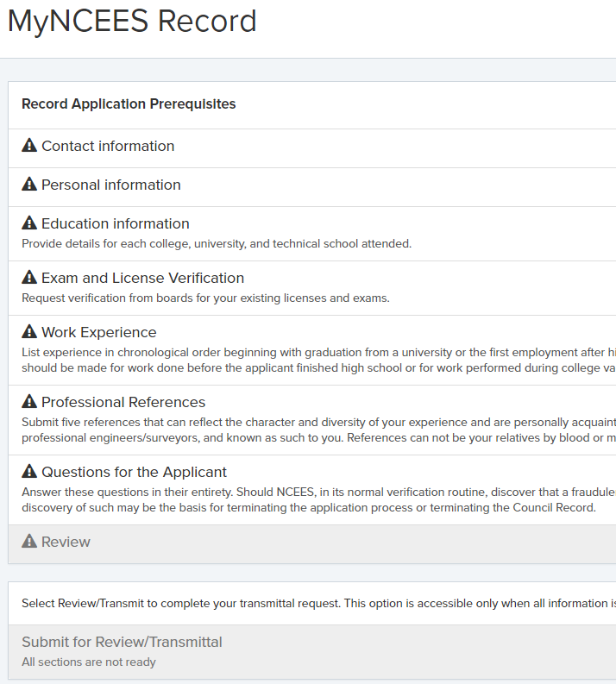Click the warning icon beside Contact information
616x684 pixels.
tap(29, 145)
